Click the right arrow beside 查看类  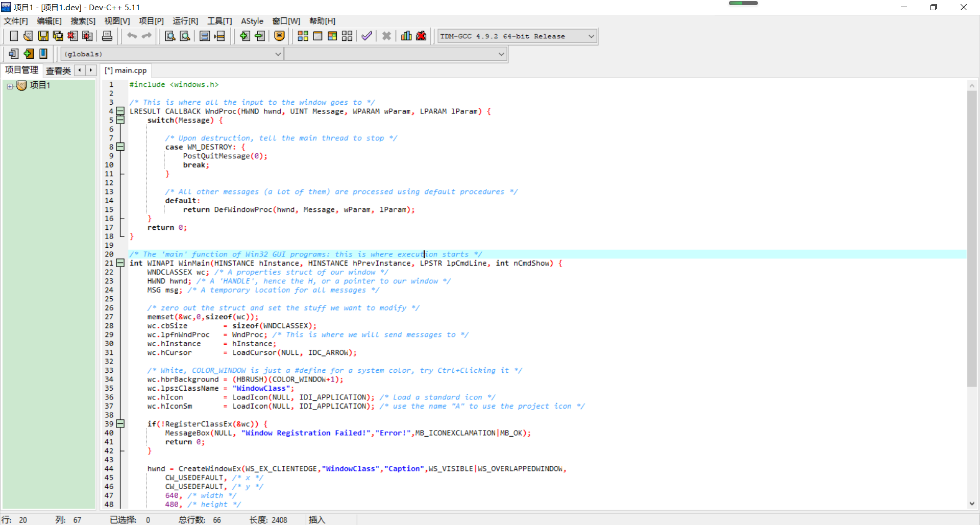(90, 70)
